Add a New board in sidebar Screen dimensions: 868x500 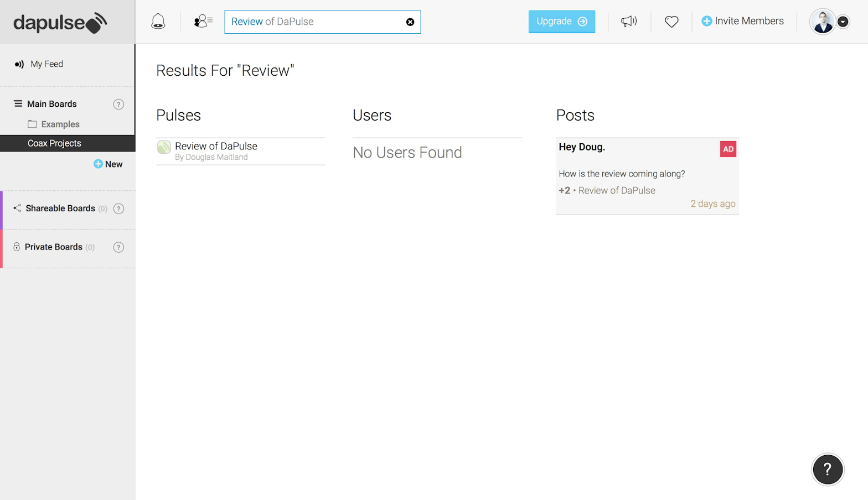[x=108, y=164]
